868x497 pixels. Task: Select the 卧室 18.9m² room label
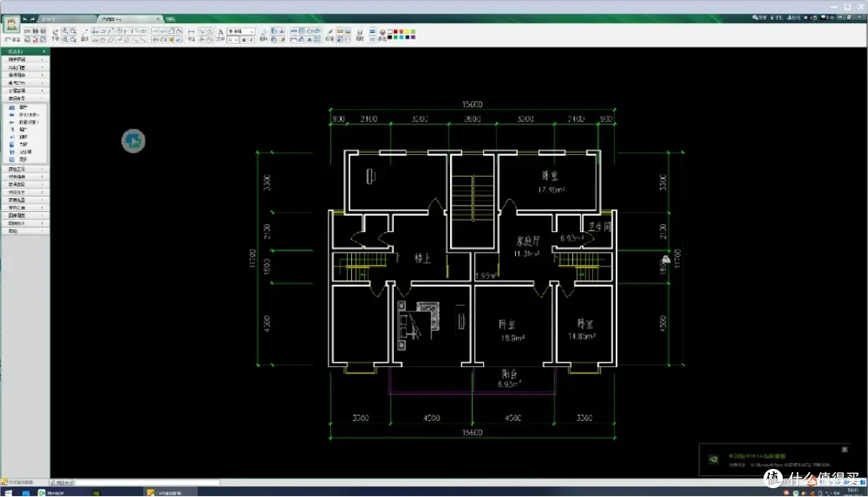(x=512, y=330)
